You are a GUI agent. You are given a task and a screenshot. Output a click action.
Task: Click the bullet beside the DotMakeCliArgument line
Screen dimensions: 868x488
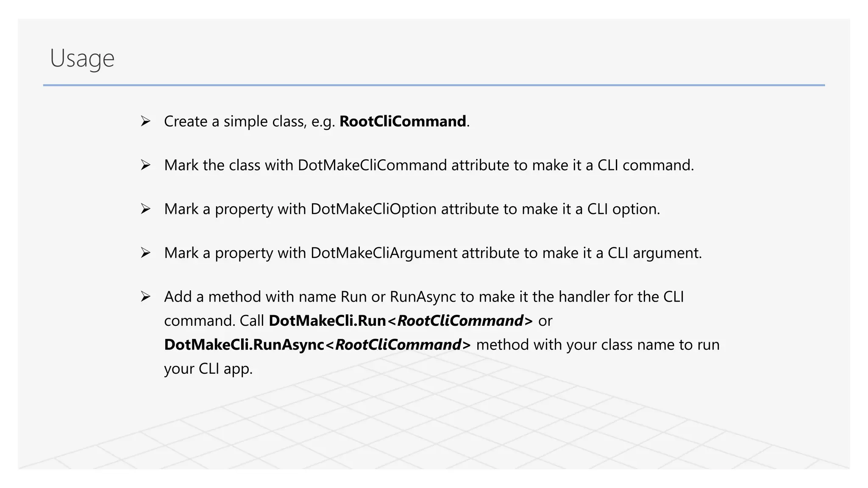tap(145, 253)
